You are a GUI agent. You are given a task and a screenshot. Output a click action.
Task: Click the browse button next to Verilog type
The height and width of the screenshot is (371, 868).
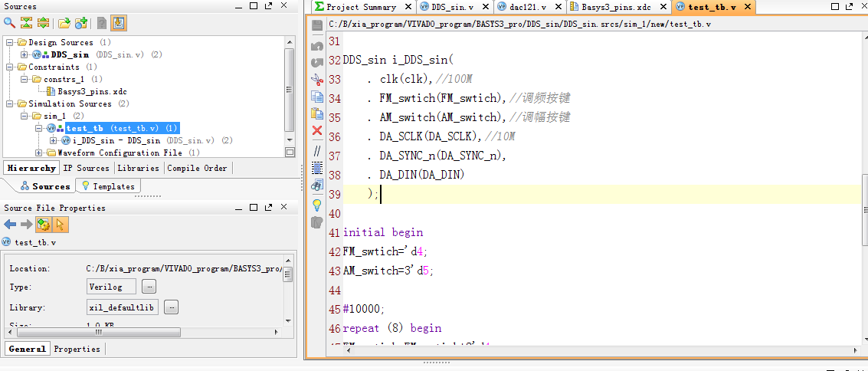(149, 287)
